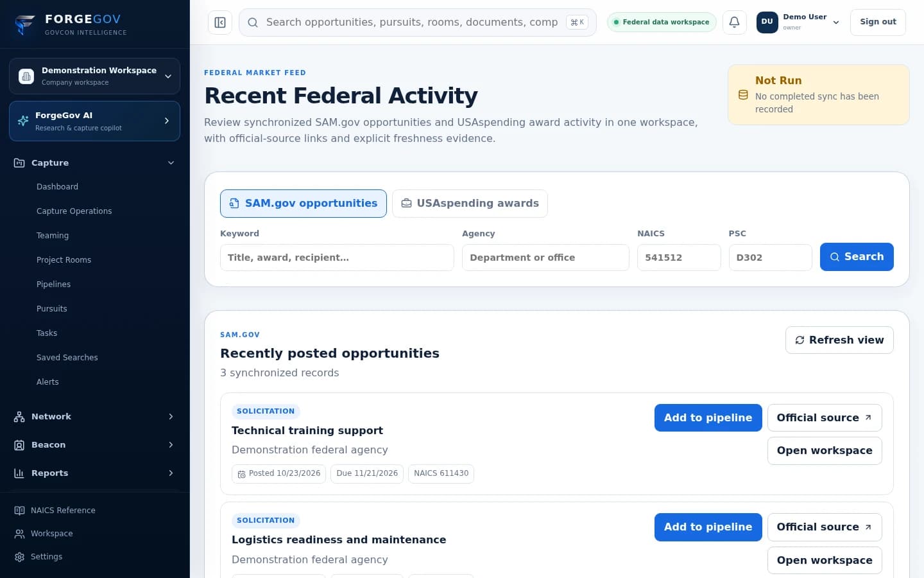The image size is (924, 578).
Task: Click the Capture section icon
Action: coord(19,163)
